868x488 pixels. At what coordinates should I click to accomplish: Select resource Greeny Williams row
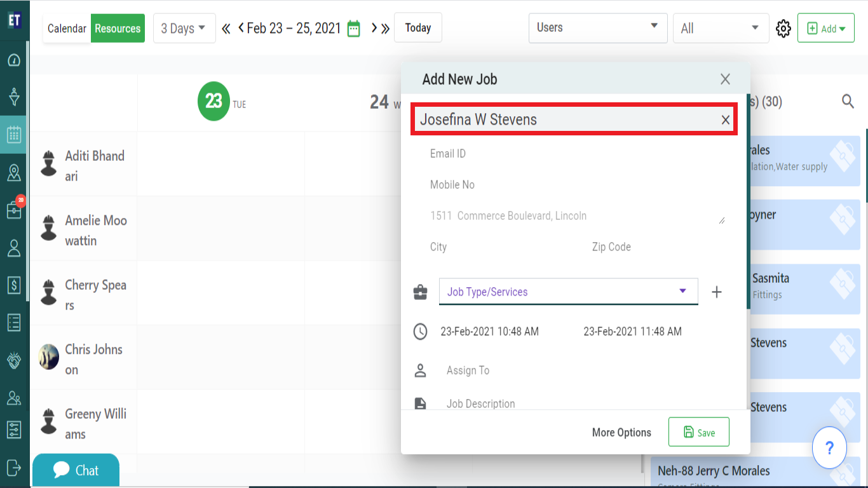click(84, 423)
